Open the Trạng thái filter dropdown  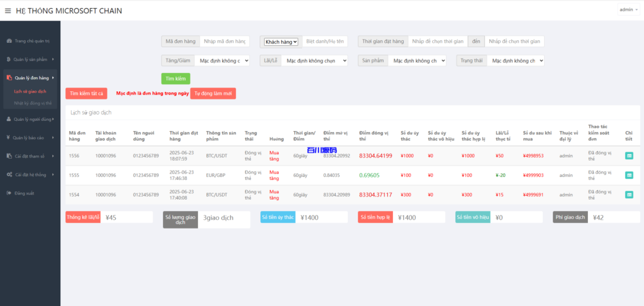pos(516,60)
